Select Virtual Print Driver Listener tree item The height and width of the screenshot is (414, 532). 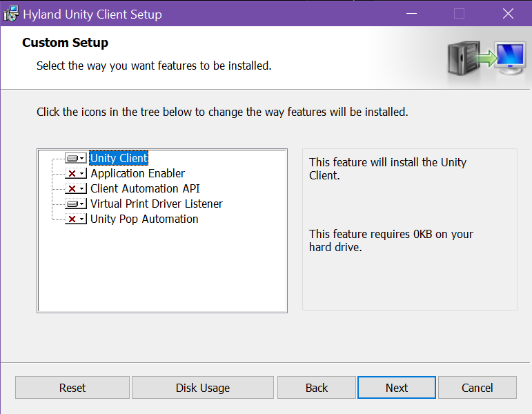pos(157,204)
